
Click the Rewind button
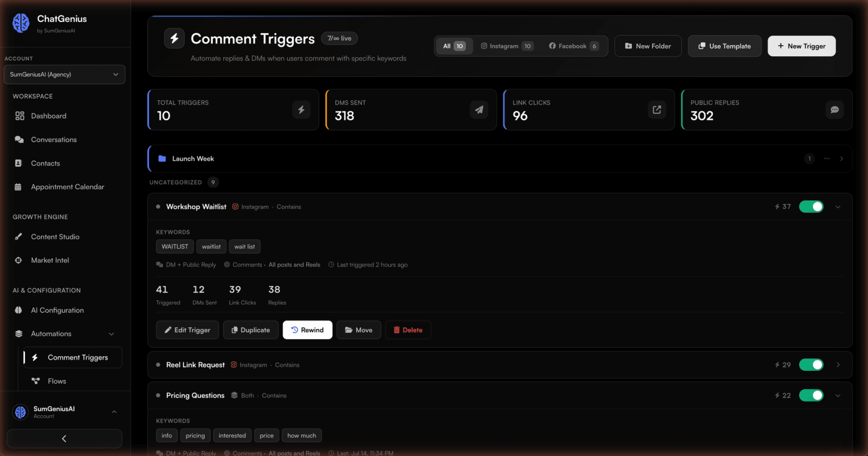(308, 330)
